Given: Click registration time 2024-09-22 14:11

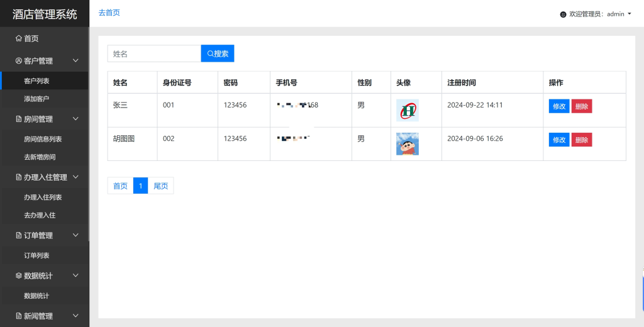Looking at the screenshot, I should coord(475,105).
